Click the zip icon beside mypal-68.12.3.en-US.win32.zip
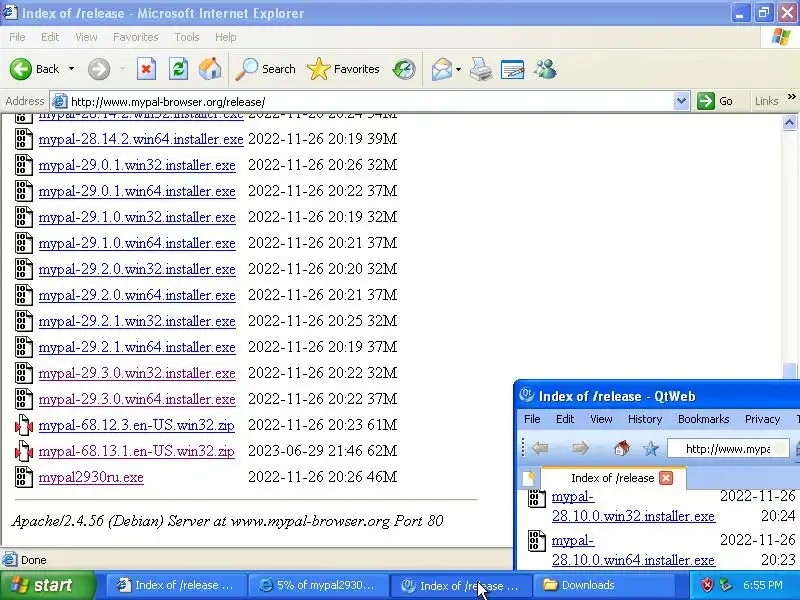The width and height of the screenshot is (800, 600). (23, 425)
